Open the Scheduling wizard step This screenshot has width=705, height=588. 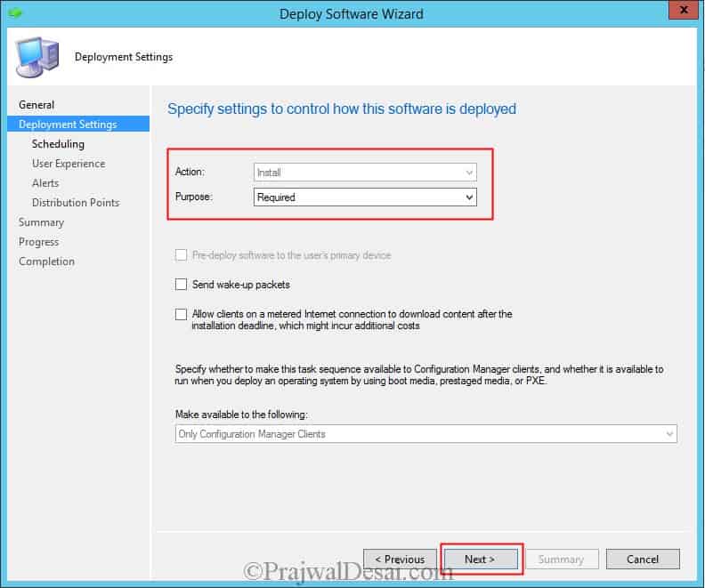pos(58,144)
